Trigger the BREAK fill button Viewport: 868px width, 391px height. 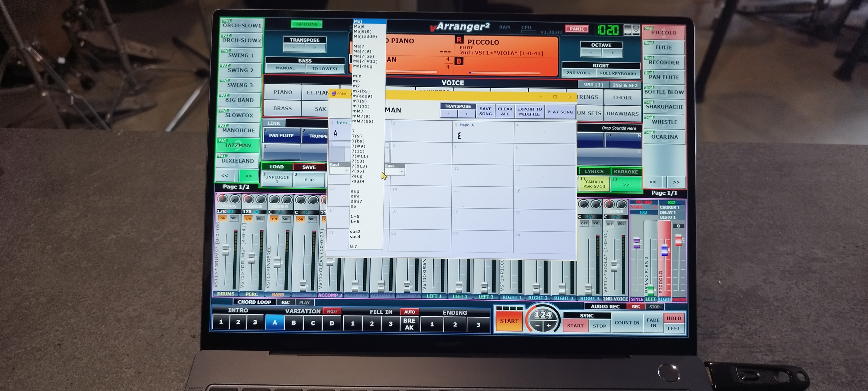[x=409, y=324]
